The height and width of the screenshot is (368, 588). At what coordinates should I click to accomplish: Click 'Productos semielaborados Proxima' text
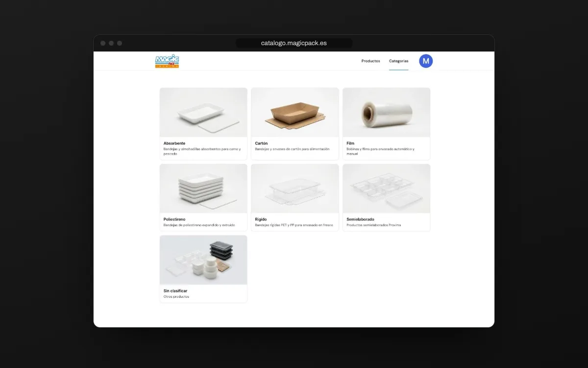[x=373, y=225]
